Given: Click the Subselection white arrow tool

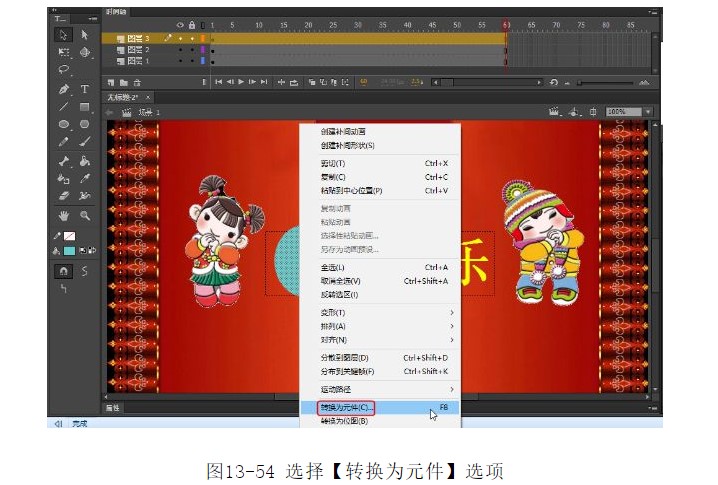Looking at the screenshot, I should [84, 34].
